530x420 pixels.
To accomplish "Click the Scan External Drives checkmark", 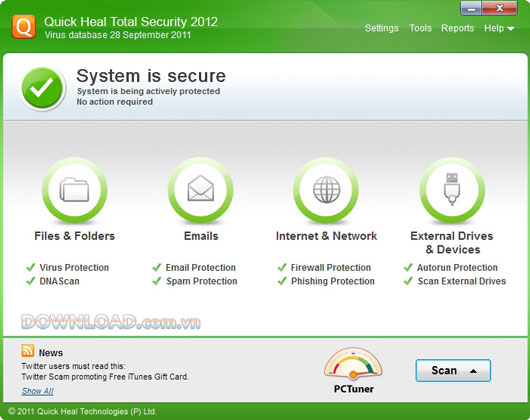I will [408, 281].
